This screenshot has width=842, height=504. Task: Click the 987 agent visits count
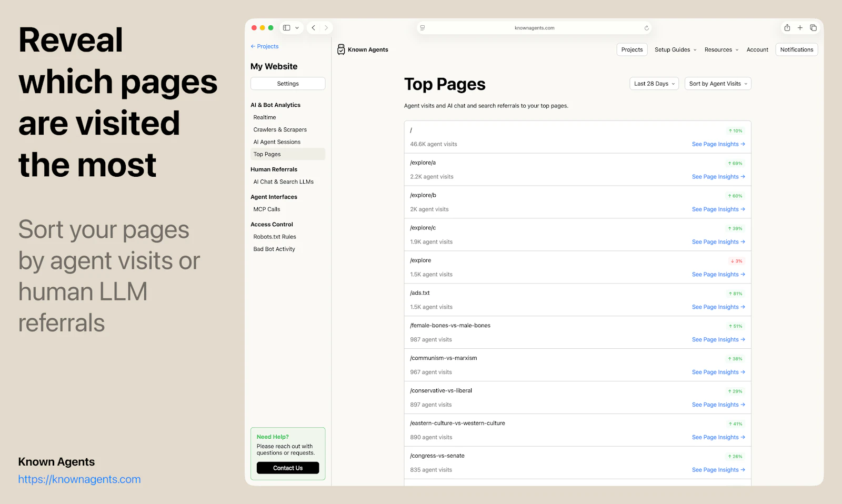click(431, 340)
